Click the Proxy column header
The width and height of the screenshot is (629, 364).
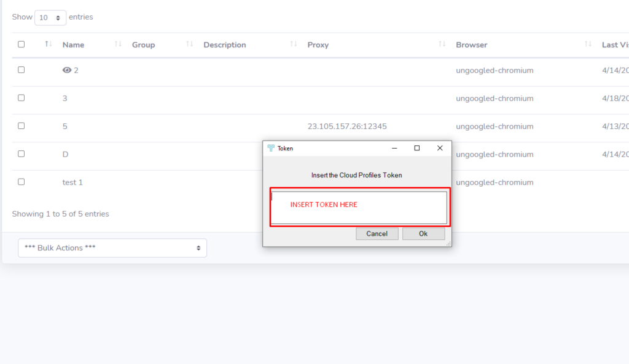pyautogui.click(x=318, y=45)
